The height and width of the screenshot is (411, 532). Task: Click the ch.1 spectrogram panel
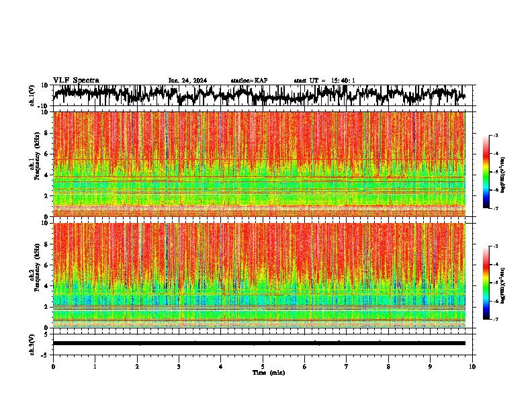(x=259, y=164)
